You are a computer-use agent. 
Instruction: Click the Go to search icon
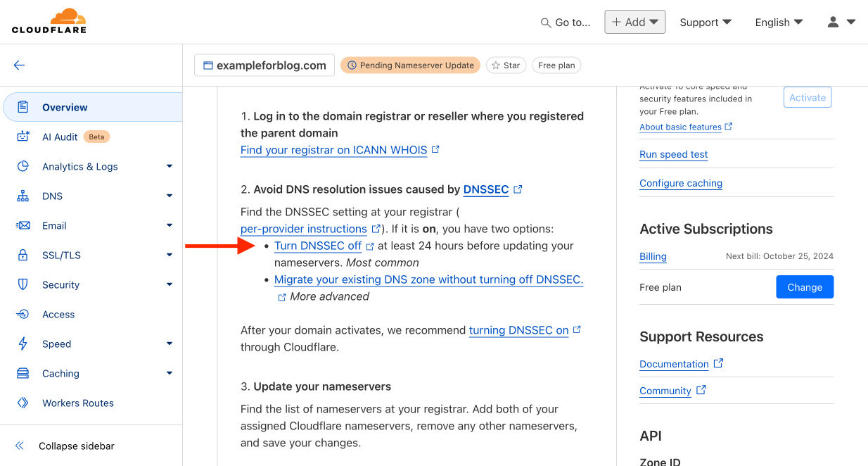click(545, 23)
